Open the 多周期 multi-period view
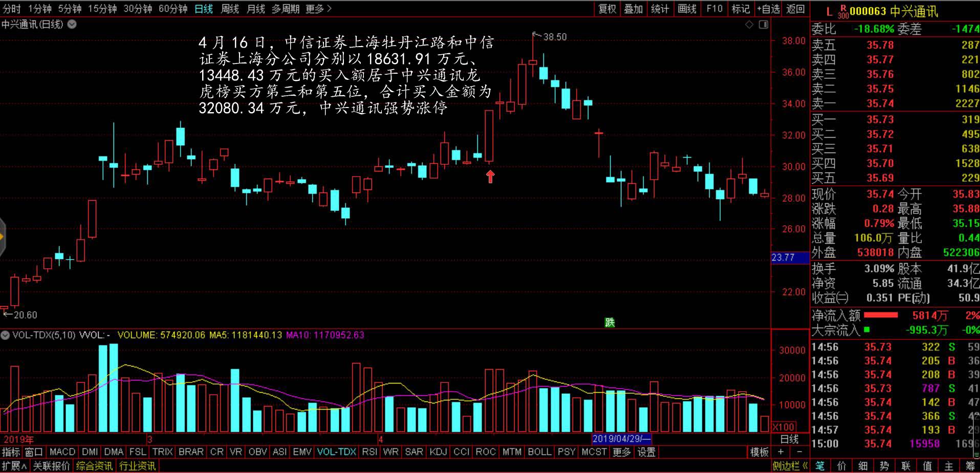 (286, 9)
